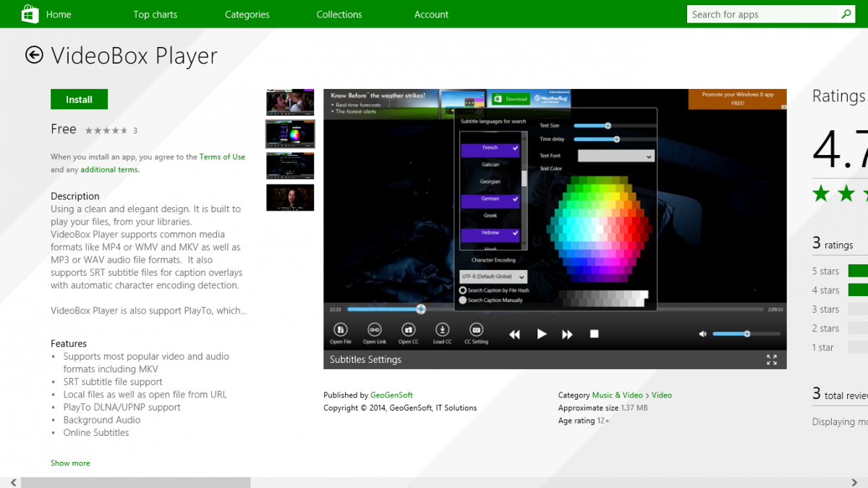This screenshot has height=488, width=868.
Task: Click the fullscreen expand arrows icon
Action: click(772, 359)
